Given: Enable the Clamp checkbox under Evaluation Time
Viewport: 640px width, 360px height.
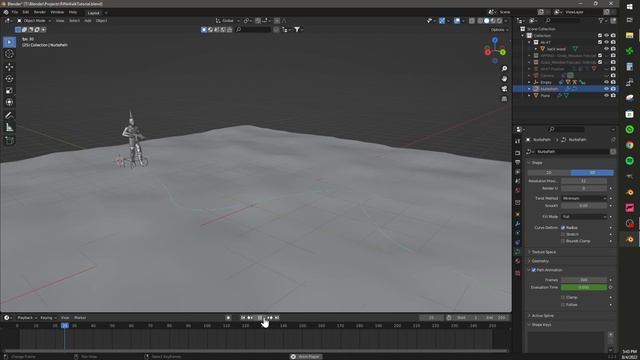Looking at the screenshot, I should click(x=563, y=297).
